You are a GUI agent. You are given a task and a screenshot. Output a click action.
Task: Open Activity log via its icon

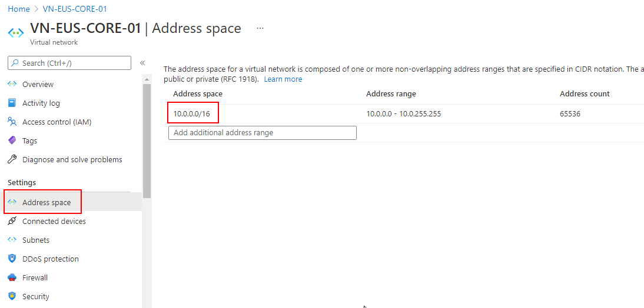click(12, 103)
